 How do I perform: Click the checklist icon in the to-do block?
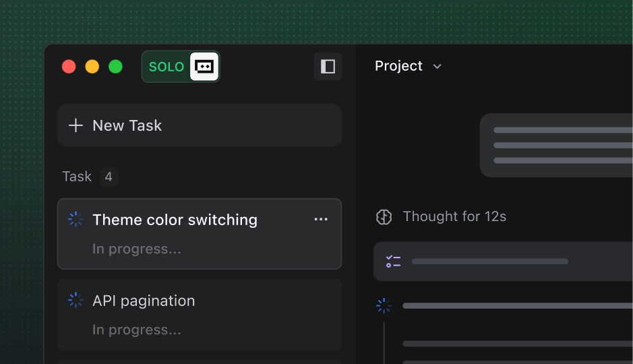tap(393, 262)
